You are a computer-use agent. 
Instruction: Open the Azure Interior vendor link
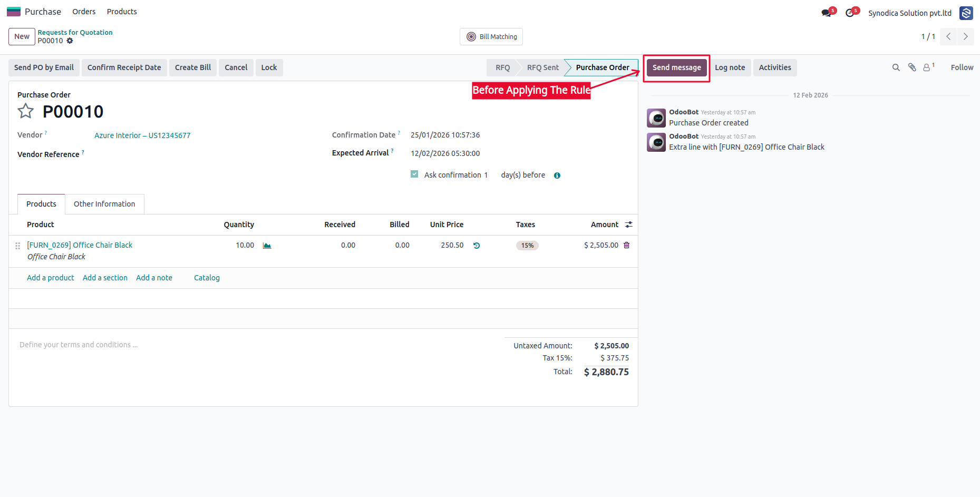click(142, 135)
